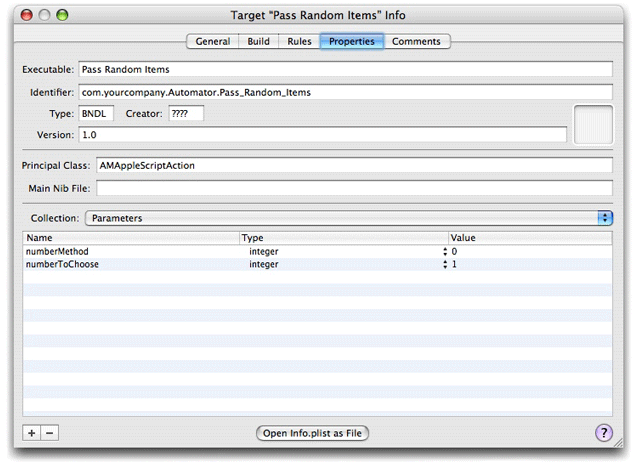Click the empty Main Nib File field
Screen dimensions: 638x471
tap(352, 188)
